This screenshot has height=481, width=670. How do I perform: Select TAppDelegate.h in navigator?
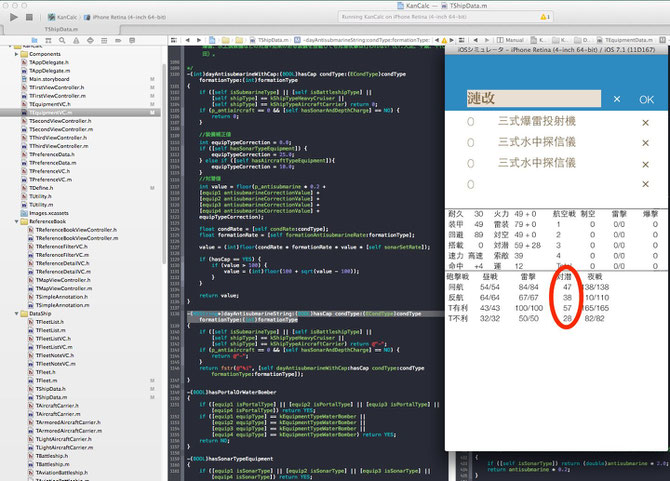pos(50,62)
